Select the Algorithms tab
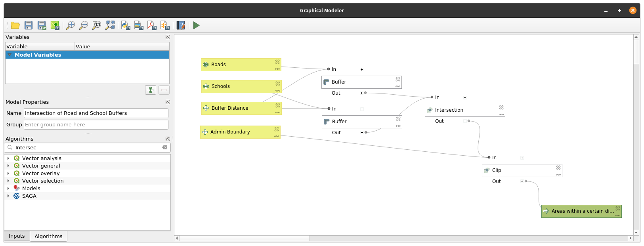The height and width of the screenshot is (246, 644). 48,236
